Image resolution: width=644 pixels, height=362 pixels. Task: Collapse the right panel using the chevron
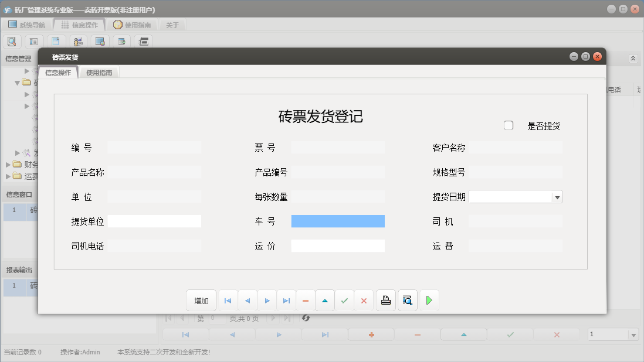click(633, 58)
